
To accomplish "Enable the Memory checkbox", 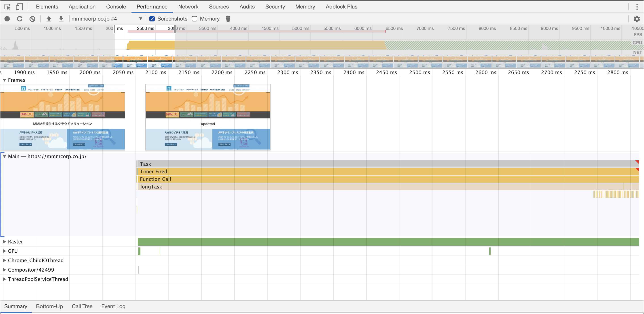I will pyautogui.click(x=194, y=19).
